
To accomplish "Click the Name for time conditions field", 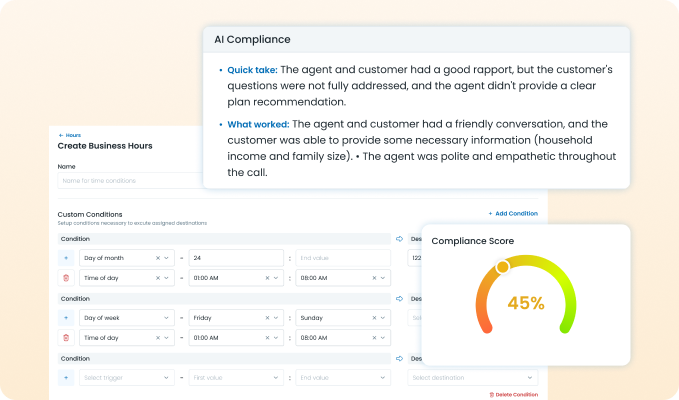I will (130, 181).
